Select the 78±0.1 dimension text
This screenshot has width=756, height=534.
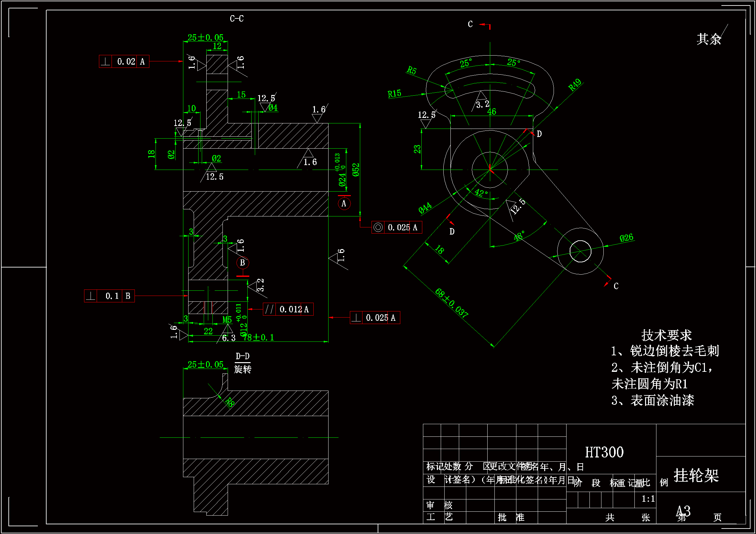[x=259, y=338]
